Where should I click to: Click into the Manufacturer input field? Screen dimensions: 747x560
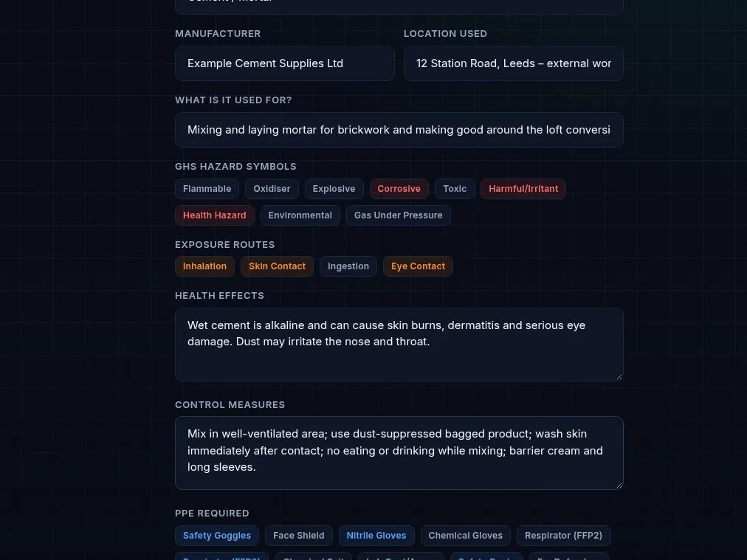coord(285,63)
